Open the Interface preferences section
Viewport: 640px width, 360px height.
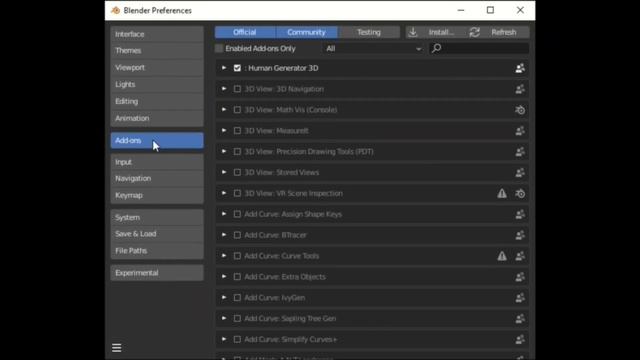click(157, 34)
